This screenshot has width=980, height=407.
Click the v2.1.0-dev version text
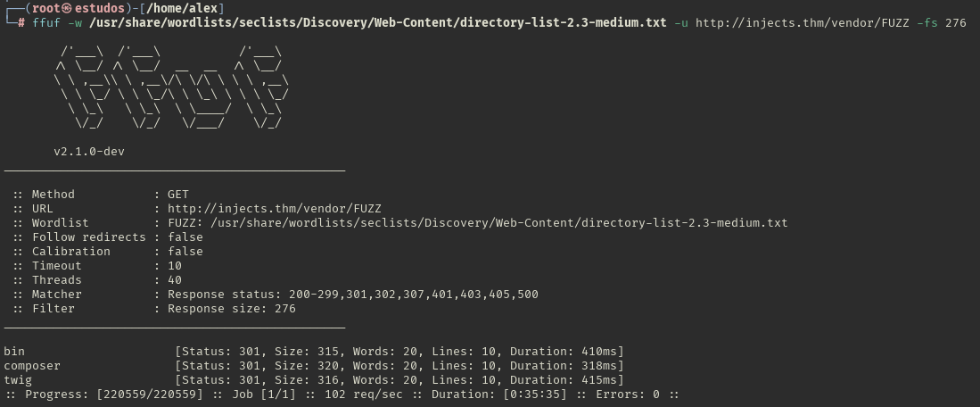(89, 152)
